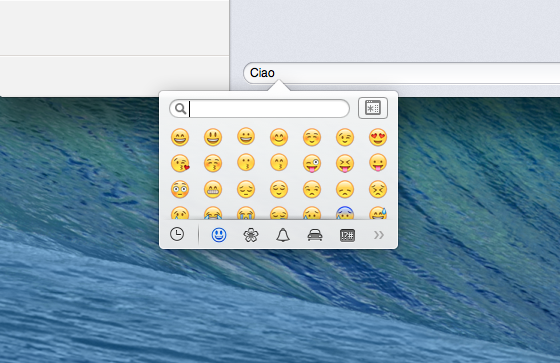This screenshot has width=560, height=363.
Task: Choose the disappointed frowning face emoji
Action: click(x=345, y=189)
